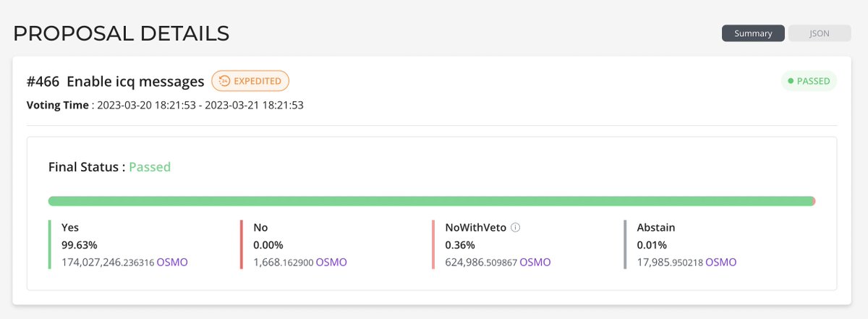Click the clock icon in the Expedited badge

224,81
